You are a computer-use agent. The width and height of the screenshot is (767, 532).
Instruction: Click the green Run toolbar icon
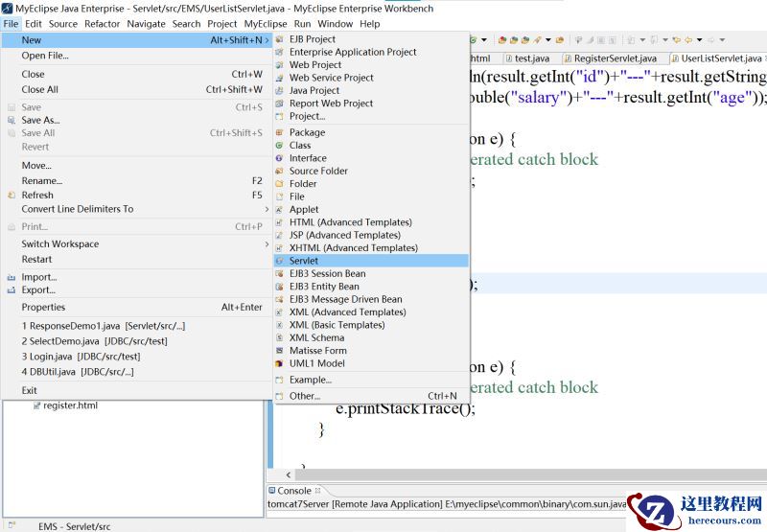pyautogui.click(x=473, y=39)
